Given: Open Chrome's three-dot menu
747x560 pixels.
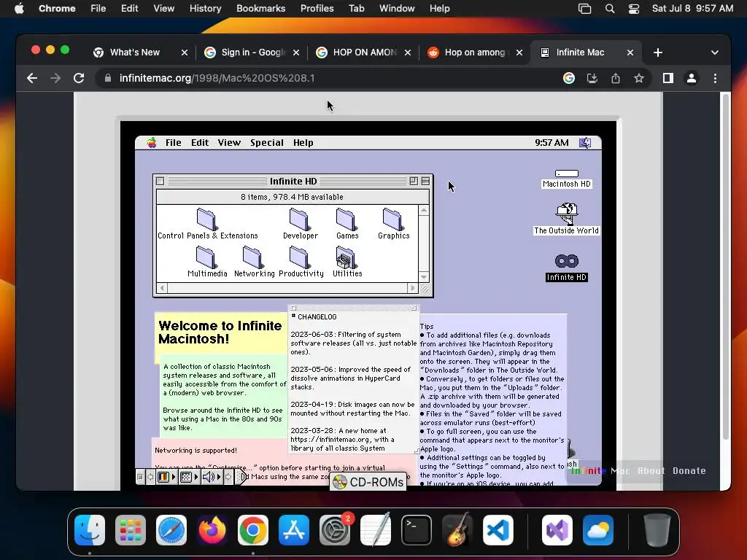Looking at the screenshot, I should (715, 78).
